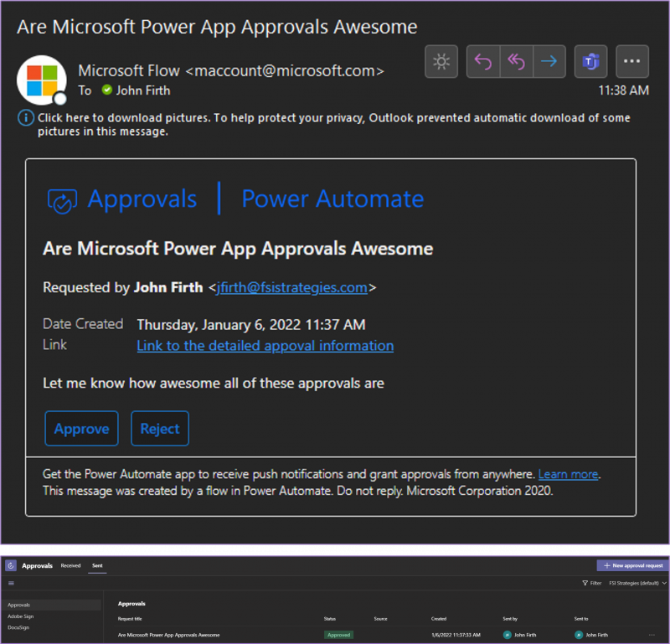This screenshot has height=644, width=670.
Task: Click the Approved status badge
Action: (339, 635)
